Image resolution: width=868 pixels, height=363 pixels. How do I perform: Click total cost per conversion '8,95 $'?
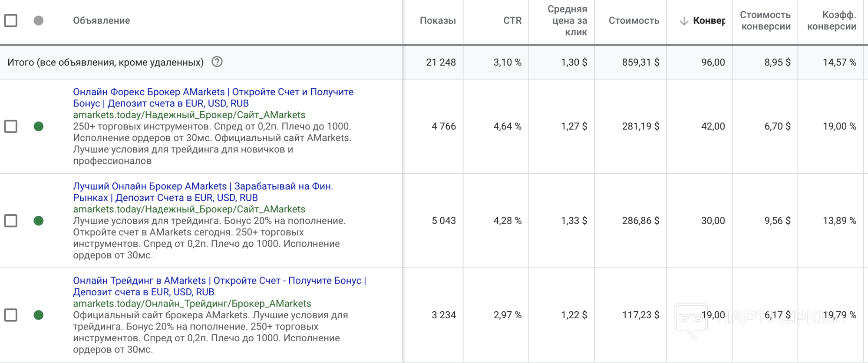(x=777, y=62)
